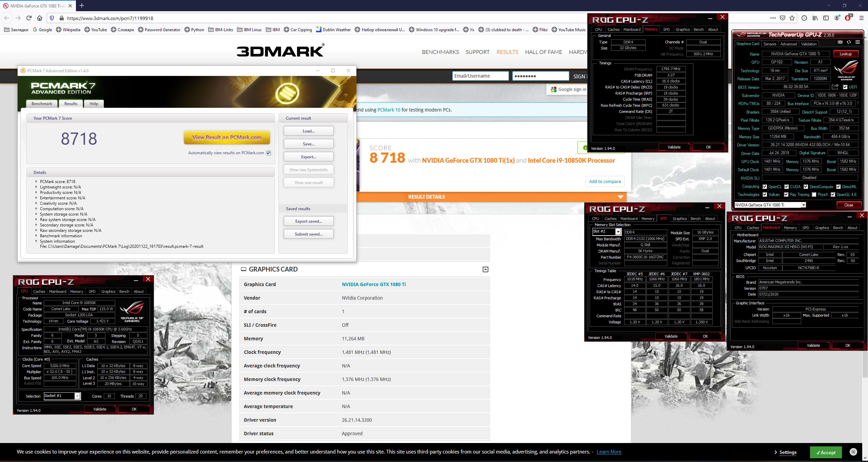Click the bookmark star icon
The width and height of the screenshot is (868, 462).
pos(792,18)
